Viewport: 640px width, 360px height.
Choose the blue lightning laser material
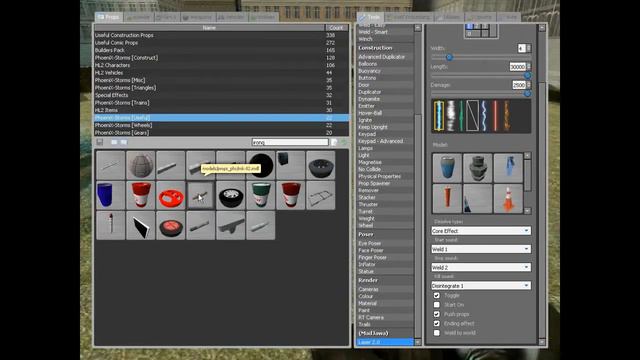pyautogui.click(x=484, y=116)
